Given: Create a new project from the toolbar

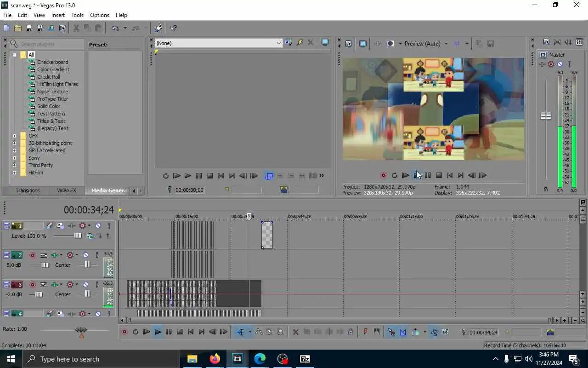Looking at the screenshot, I should coord(6,28).
